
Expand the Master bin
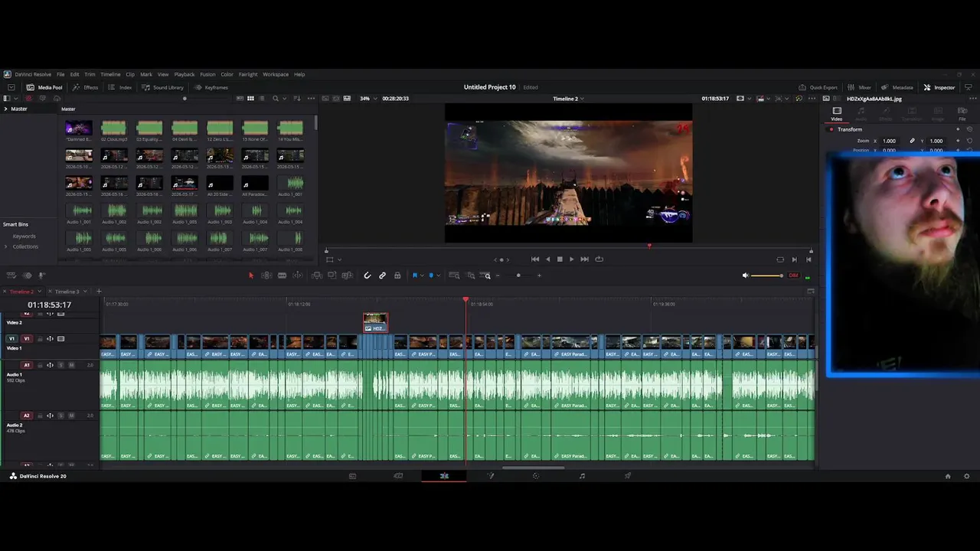tap(5, 109)
